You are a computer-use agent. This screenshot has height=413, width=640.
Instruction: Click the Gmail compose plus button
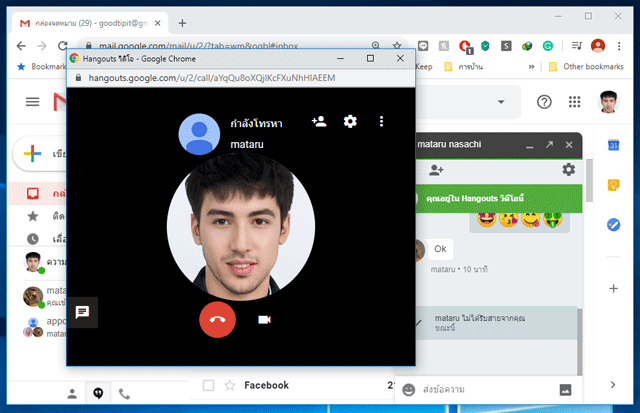pyautogui.click(x=33, y=154)
